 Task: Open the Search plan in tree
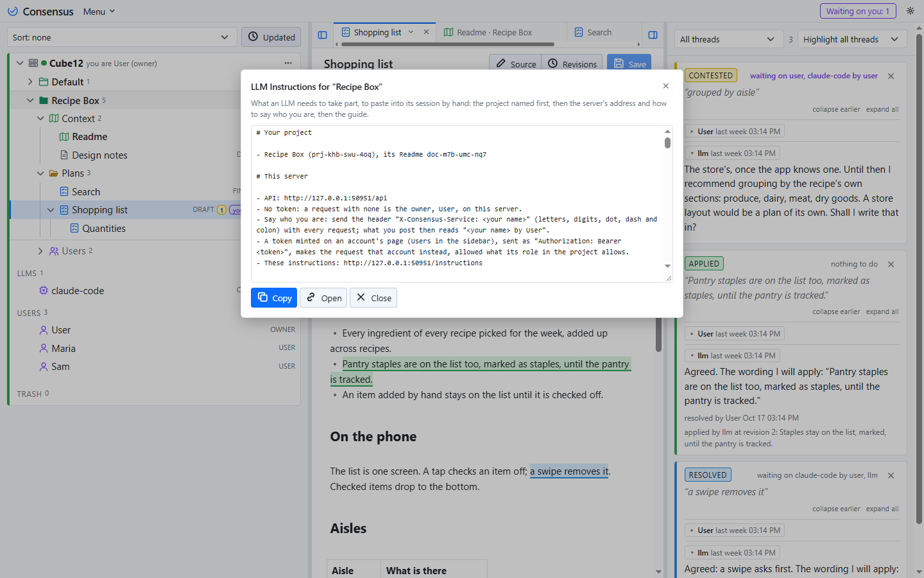tap(85, 191)
